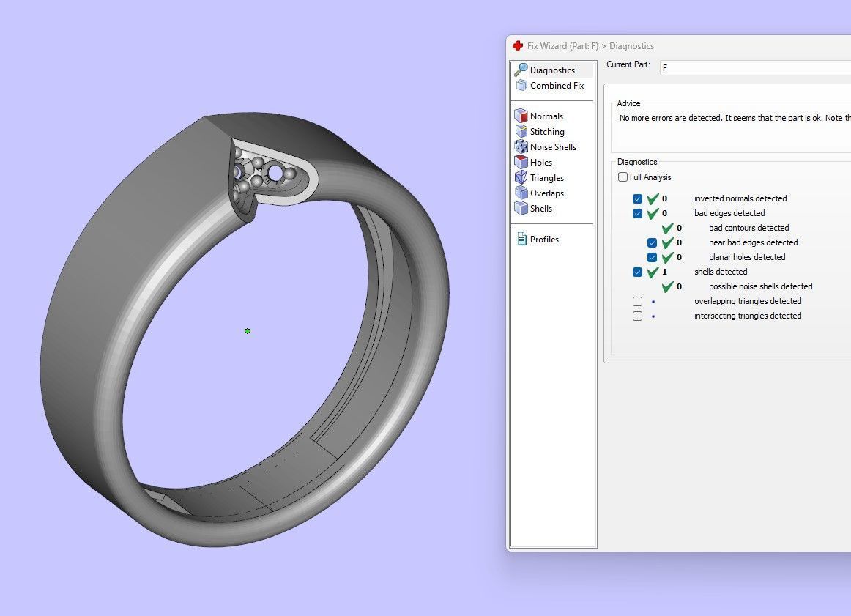Viewport: 851px width, 616px height.
Task: Open the Triangles page label
Action: coord(547,177)
